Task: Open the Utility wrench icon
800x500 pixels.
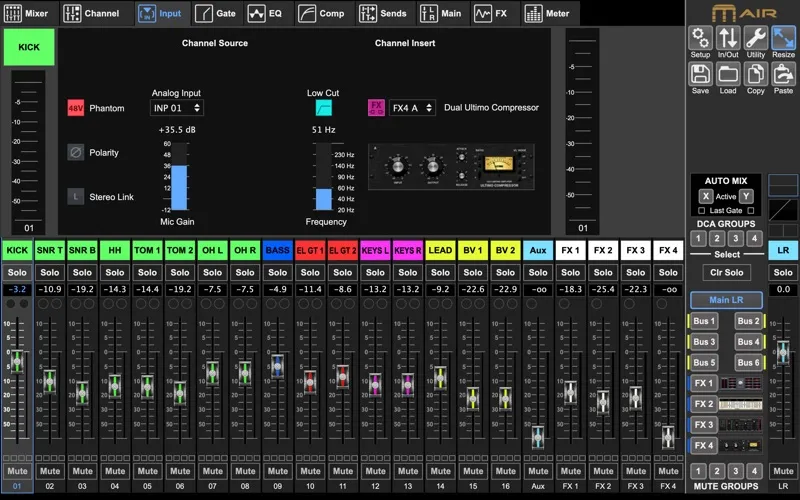Action: (x=756, y=38)
